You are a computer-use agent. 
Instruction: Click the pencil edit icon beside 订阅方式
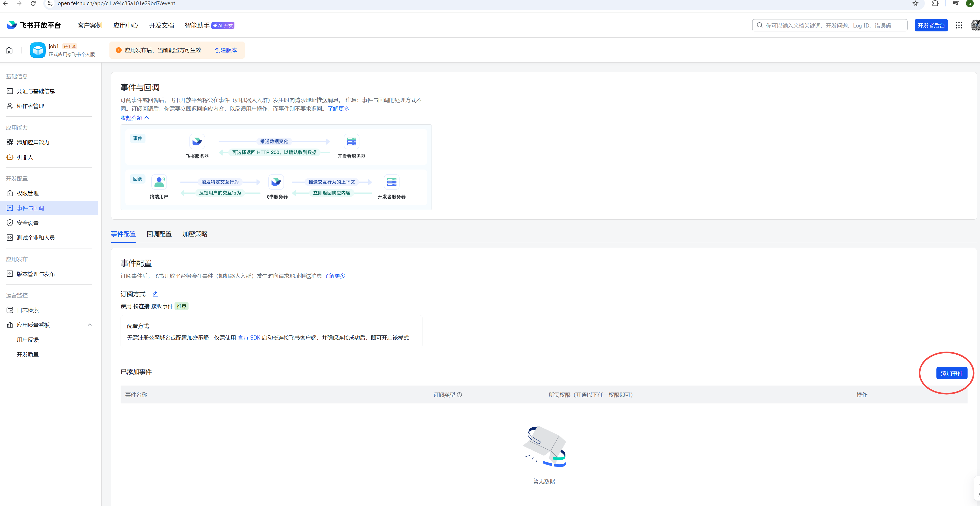(155, 294)
